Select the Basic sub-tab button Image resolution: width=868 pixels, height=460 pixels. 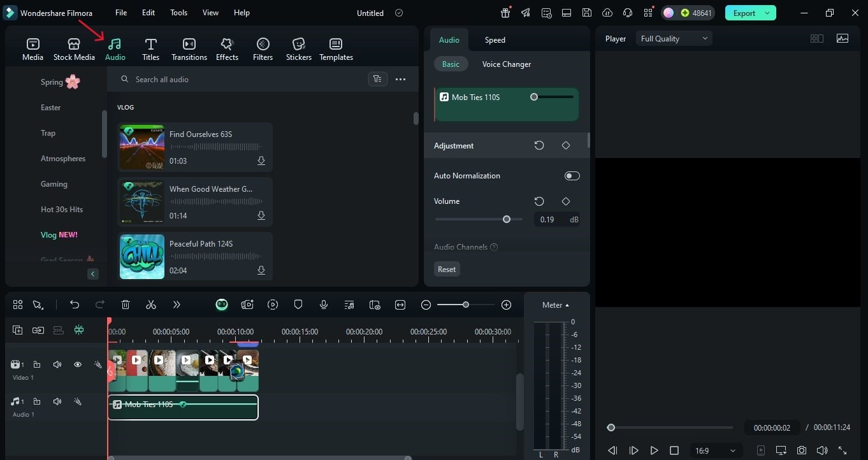tap(451, 64)
